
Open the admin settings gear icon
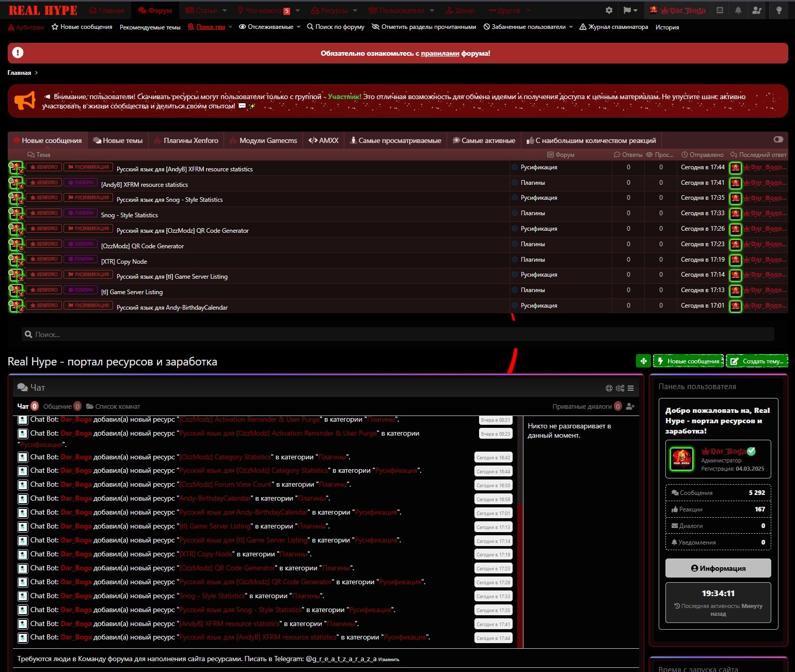609,10
